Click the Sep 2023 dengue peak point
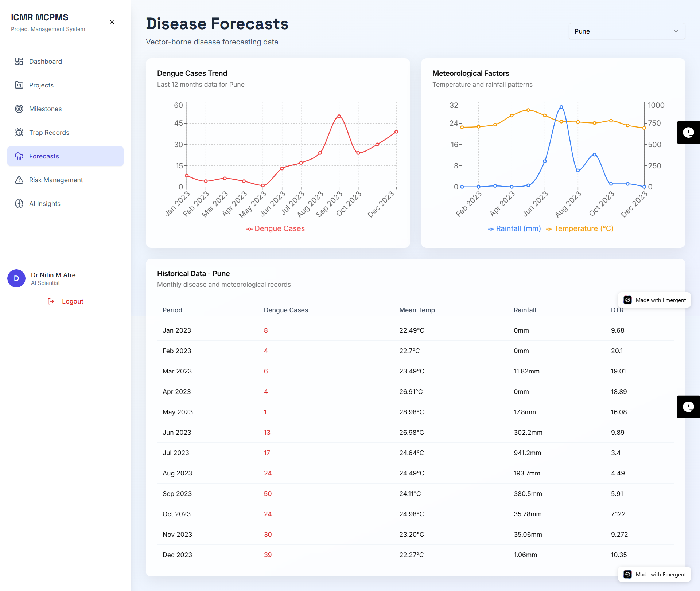This screenshot has height=591, width=700. 339,116
